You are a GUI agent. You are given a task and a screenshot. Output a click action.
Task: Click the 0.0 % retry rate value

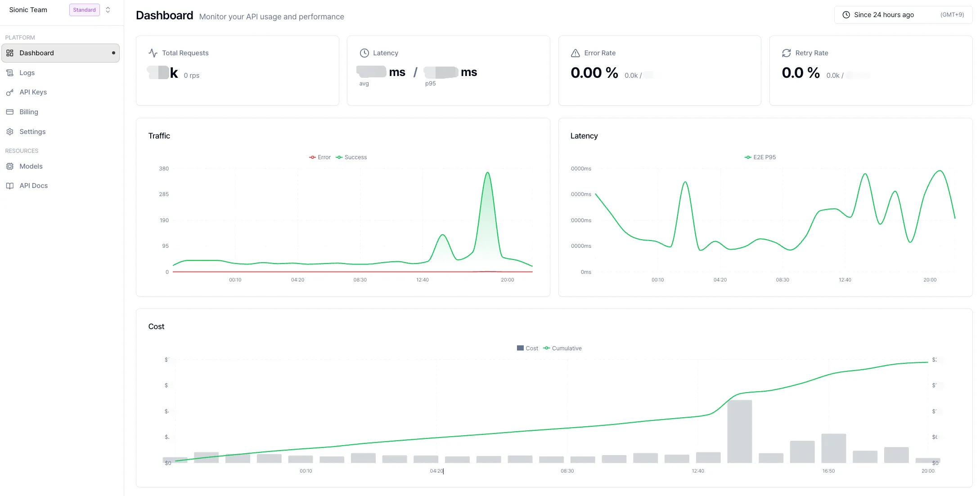pos(801,73)
